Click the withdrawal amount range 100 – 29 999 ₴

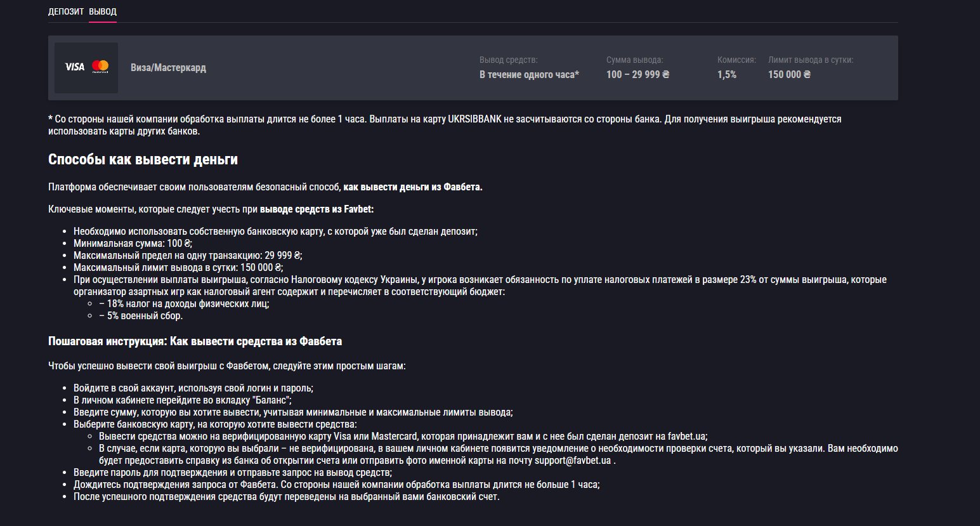click(637, 75)
